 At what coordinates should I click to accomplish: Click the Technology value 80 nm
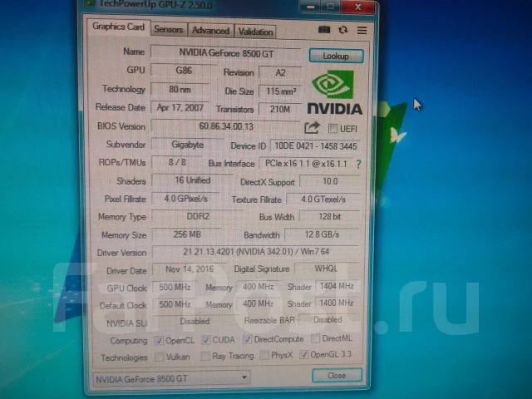coord(180,90)
